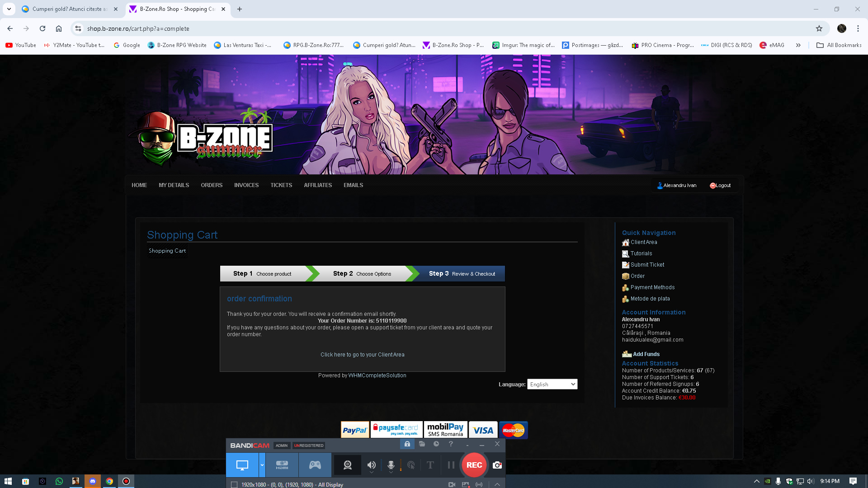Collapse Bandicam panel with up chevron

point(497,484)
